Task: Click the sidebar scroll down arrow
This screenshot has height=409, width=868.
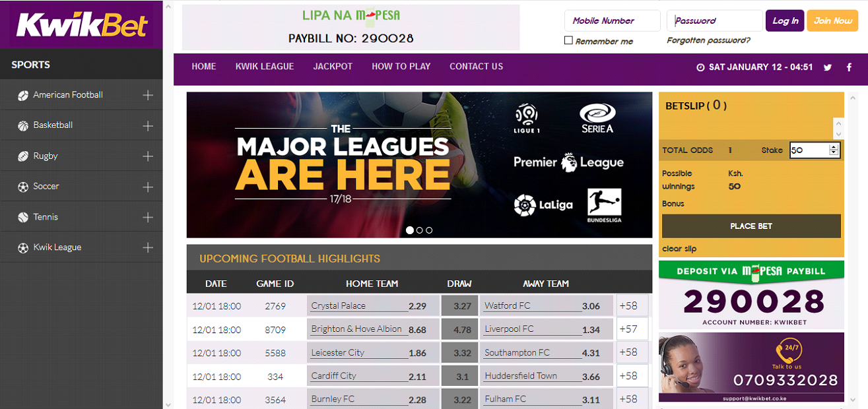Action: pos(168,404)
